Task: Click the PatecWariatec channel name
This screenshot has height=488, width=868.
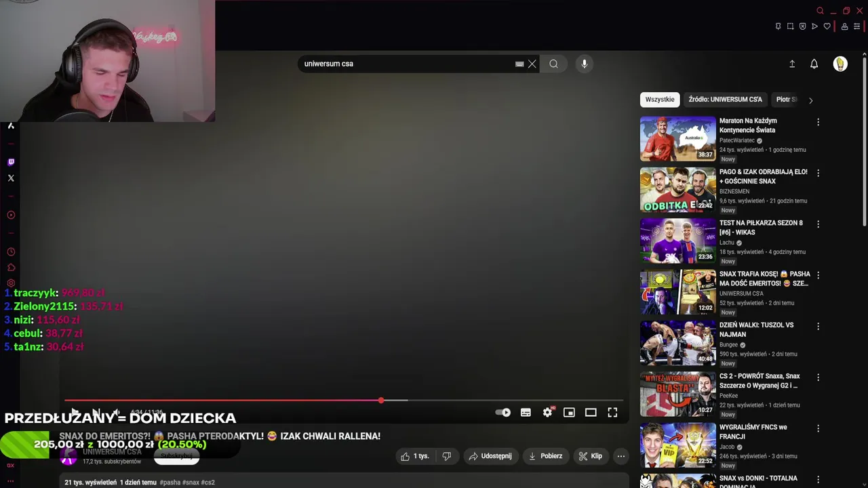Action: (x=737, y=140)
